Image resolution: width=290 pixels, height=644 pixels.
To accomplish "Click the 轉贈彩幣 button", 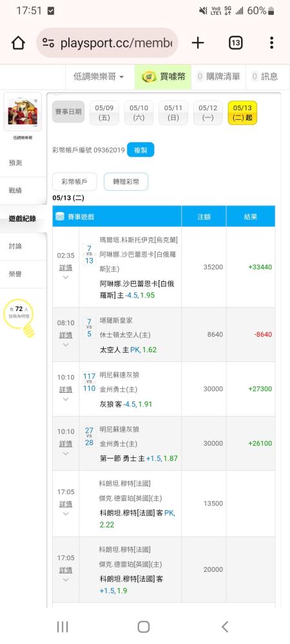I will (x=126, y=182).
